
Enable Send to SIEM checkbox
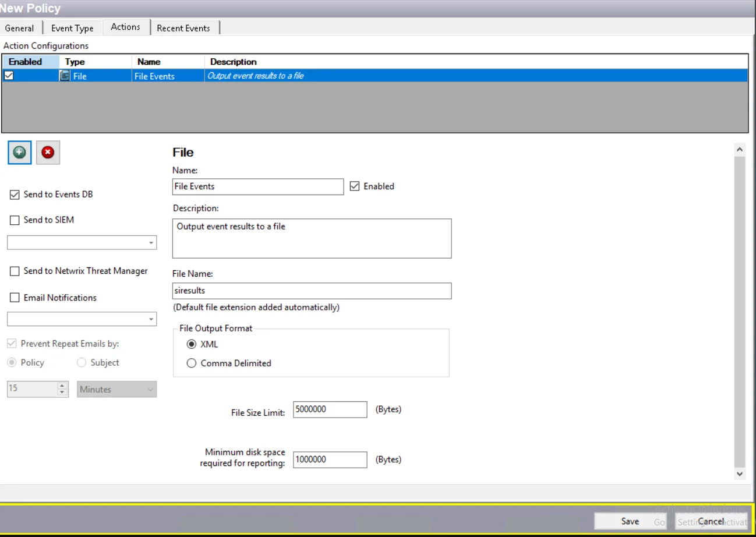click(15, 220)
